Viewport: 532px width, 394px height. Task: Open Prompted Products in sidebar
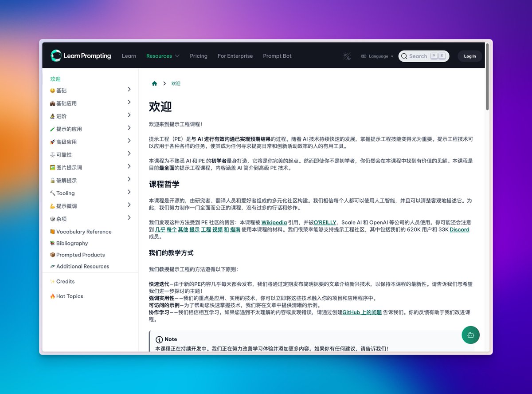tap(77, 255)
